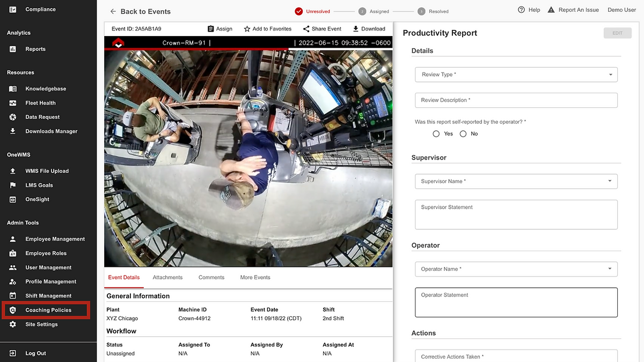
Task: Open Help via the question mark icon
Action: coord(521,10)
